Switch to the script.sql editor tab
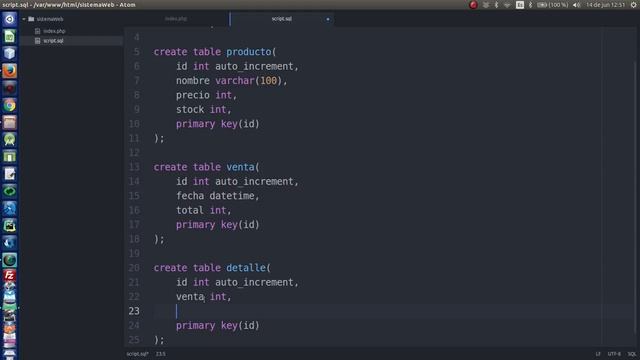 coord(282,19)
